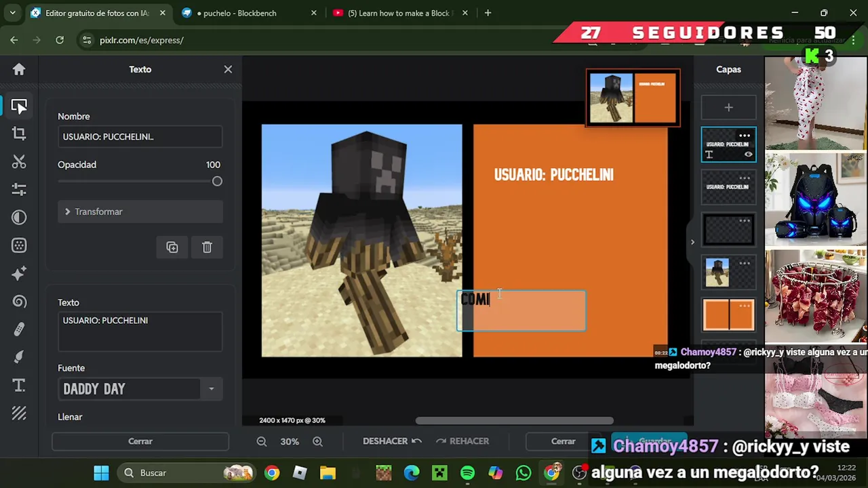Open the Filter half-circle tool
The height and width of the screenshot is (488, 868).
[19, 218]
